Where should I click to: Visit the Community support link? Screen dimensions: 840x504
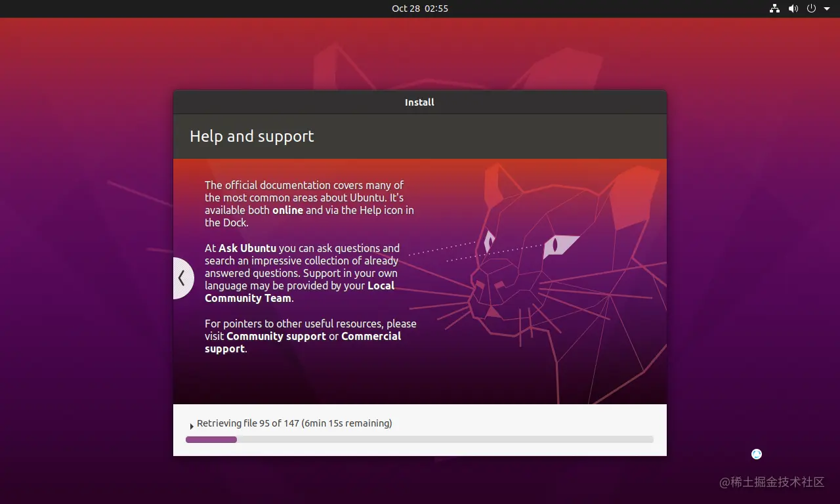point(276,336)
